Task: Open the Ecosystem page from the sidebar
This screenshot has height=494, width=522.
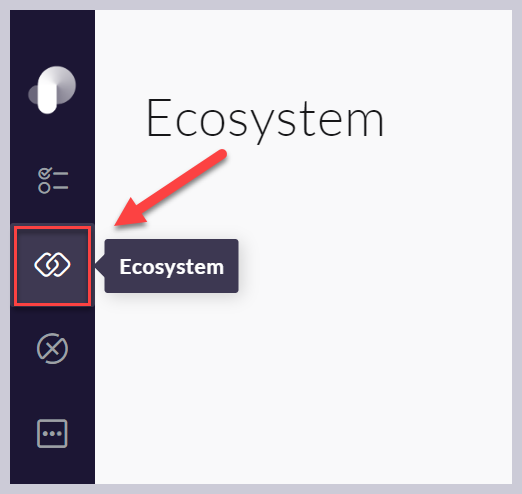Action: click(x=52, y=265)
